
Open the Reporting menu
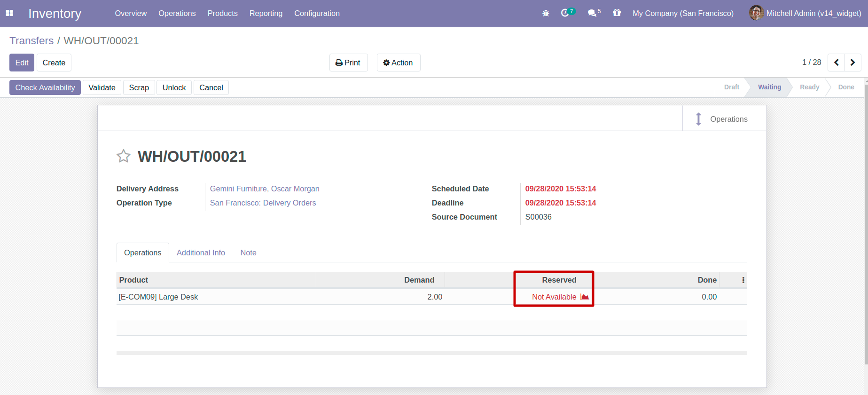click(266, 13)
